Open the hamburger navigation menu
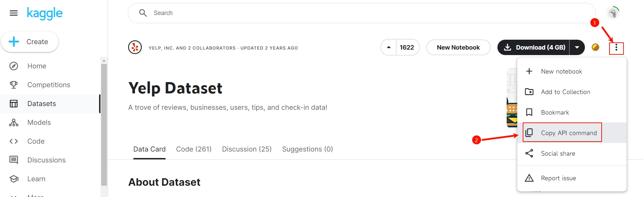This screenshot has height=197, width=644. pyautogui.click(x=14, y=13)
